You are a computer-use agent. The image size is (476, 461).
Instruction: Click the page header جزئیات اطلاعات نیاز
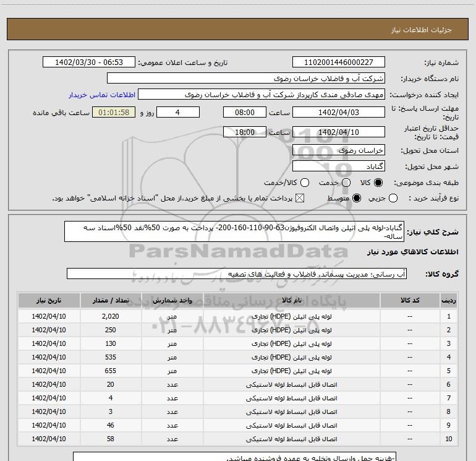pyautogui.click(x=422, y=30)
